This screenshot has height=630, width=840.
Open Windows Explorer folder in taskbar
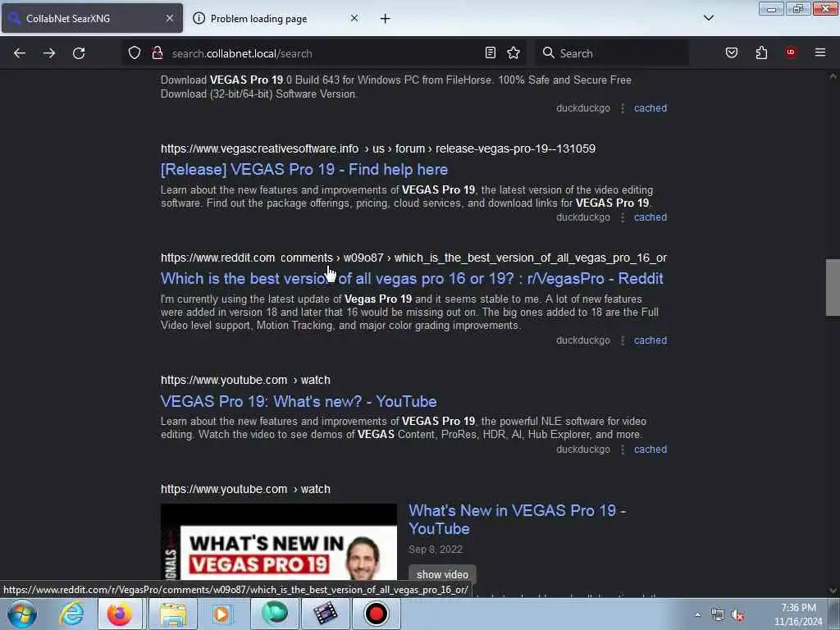172,614
